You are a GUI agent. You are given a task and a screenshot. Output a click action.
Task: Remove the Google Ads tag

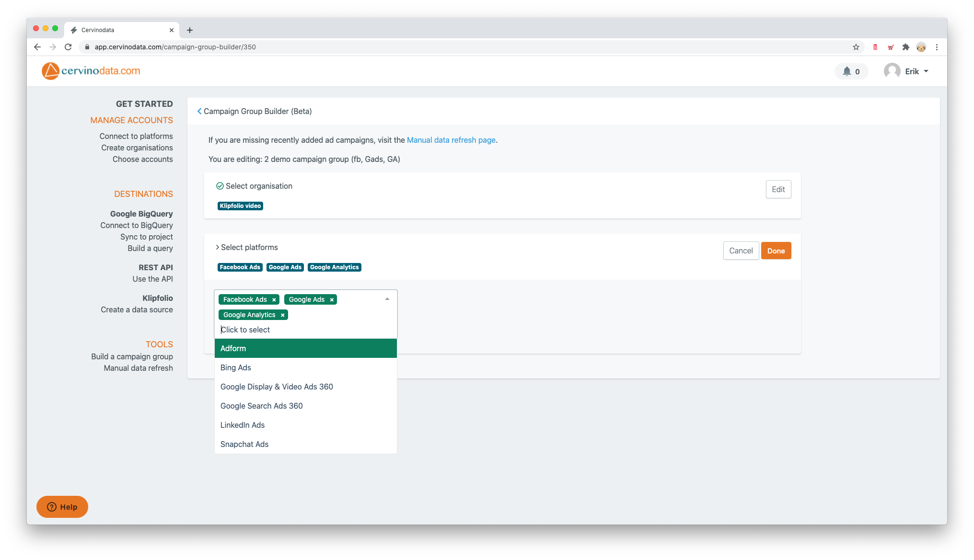332,299
